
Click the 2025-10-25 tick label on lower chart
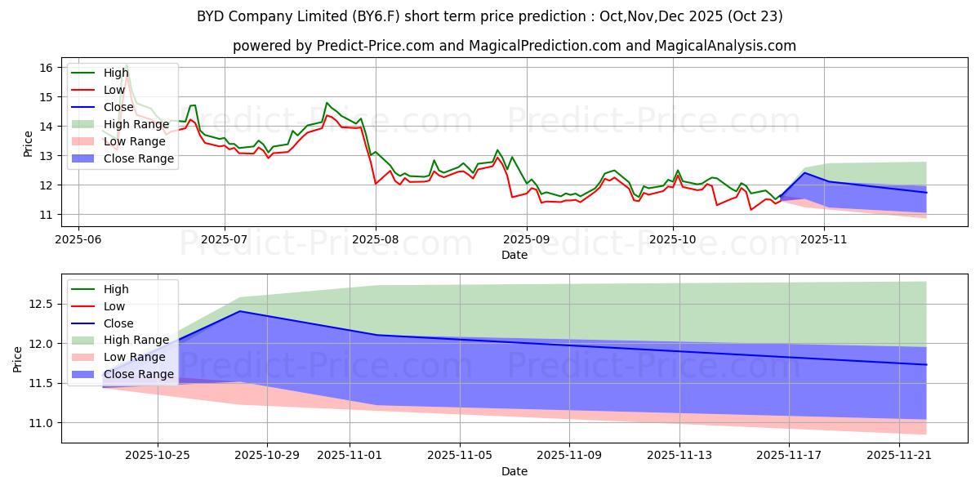[x=157, y=456]
